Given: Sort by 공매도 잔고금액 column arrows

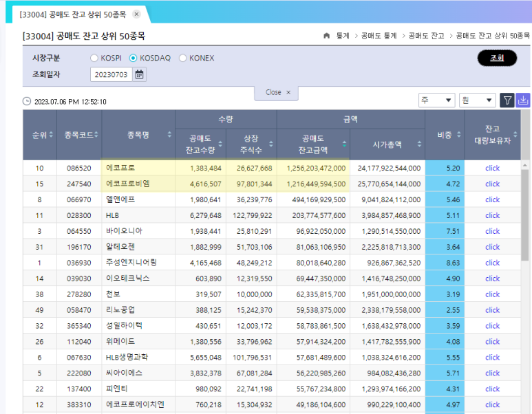Looking at the screenshot, I should click(344, 144).
